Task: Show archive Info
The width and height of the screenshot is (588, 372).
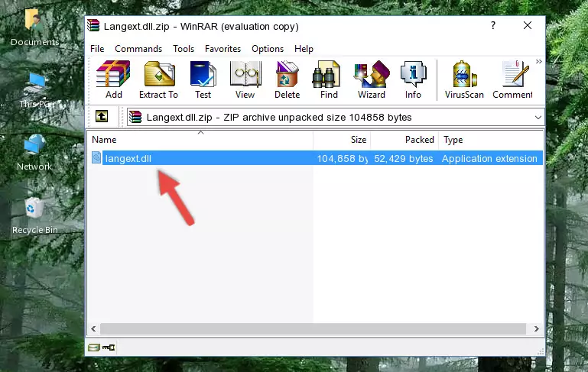Action: (413, 79)
